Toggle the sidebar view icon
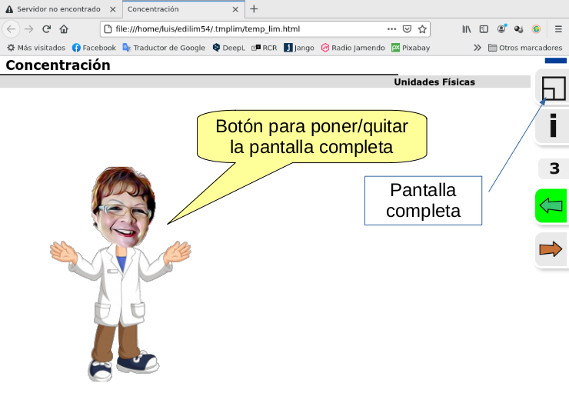Screen dimensions: 569x400 pyautogui.click(x=484, y=29)
